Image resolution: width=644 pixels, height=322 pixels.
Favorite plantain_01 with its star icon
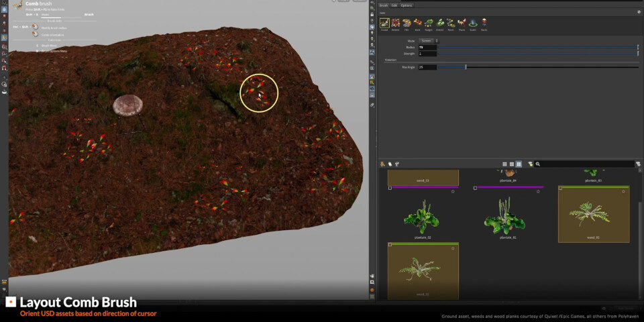pos(538,191)
